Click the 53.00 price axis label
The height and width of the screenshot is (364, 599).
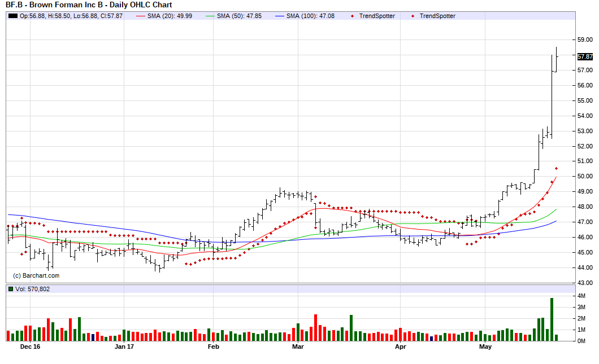(585, 131)
